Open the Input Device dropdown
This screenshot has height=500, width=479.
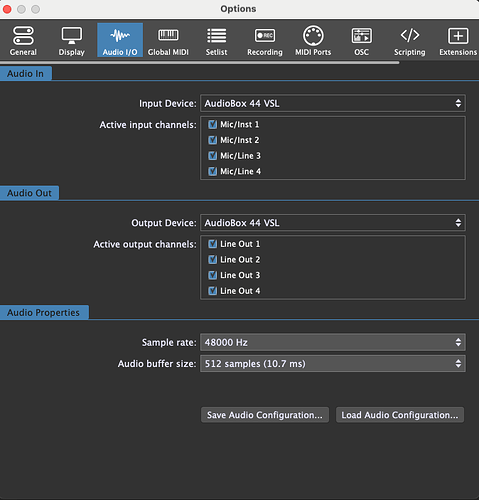point(333,103)
